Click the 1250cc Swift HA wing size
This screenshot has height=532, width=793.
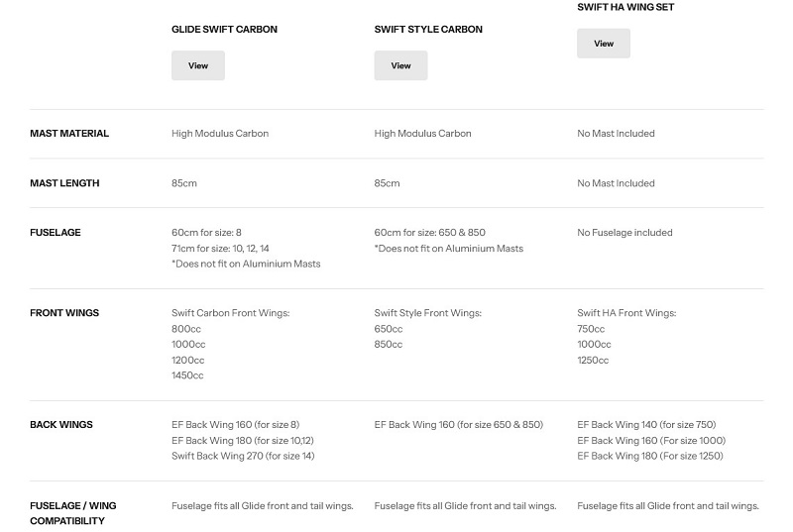tap(593, 361)
